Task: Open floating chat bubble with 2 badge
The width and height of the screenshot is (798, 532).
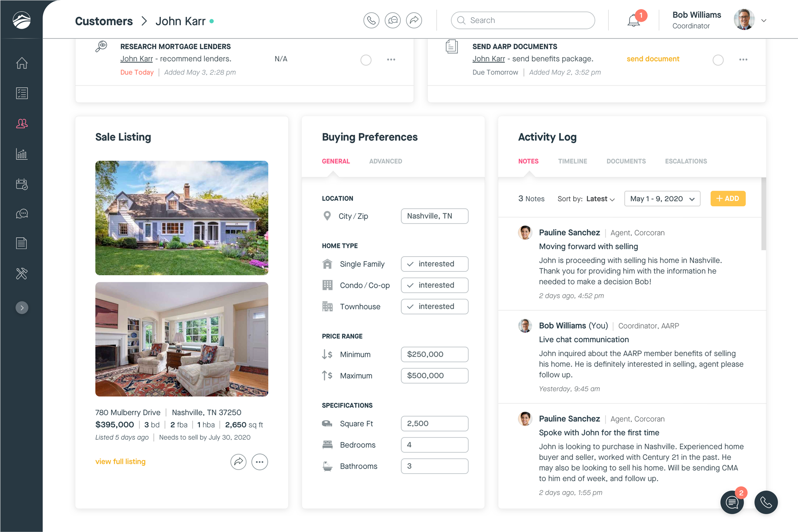Action: 732,502
